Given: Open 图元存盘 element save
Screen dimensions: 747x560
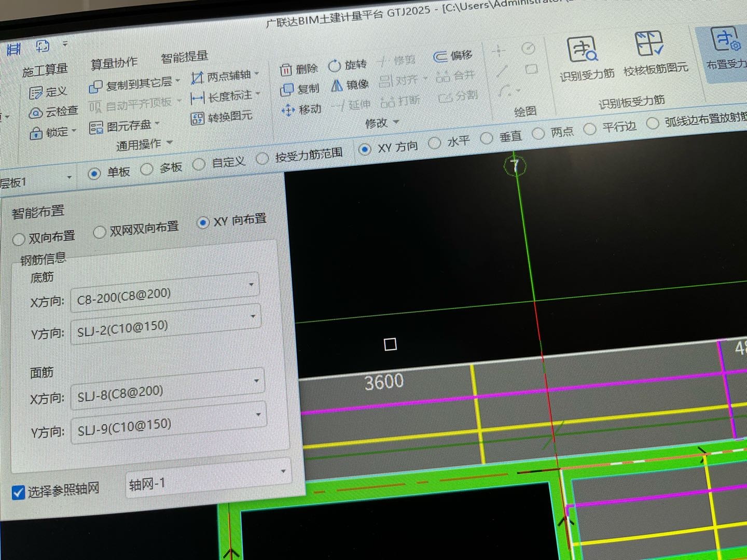Looking at the screenshot, I should pyautogui.click(x=124, y=126).
